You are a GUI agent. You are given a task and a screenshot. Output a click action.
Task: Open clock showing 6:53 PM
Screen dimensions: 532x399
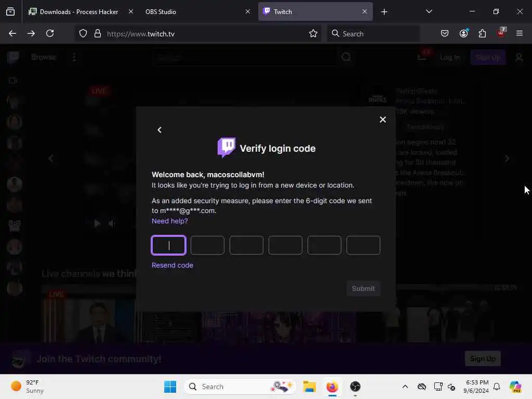pos(477,387)
